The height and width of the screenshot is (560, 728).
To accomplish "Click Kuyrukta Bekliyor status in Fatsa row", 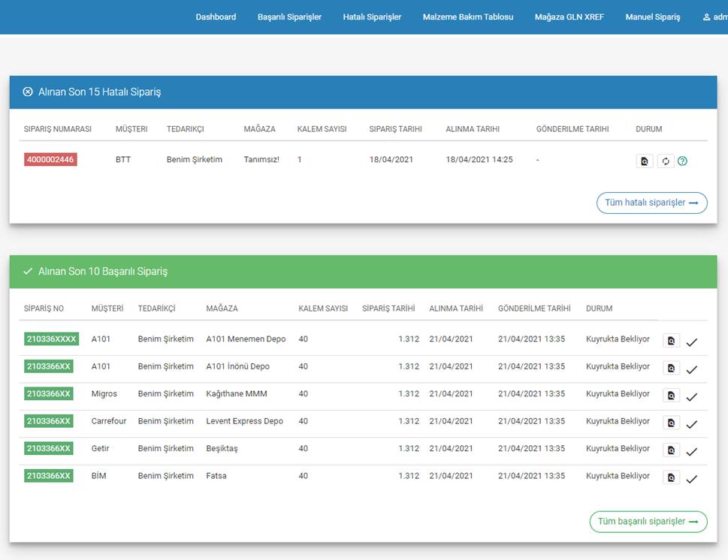I will [x=618, y=476].
